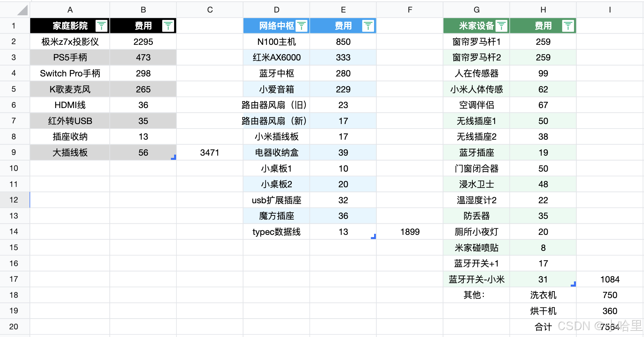Click the 473 value cell

click(x=143, y=57)
